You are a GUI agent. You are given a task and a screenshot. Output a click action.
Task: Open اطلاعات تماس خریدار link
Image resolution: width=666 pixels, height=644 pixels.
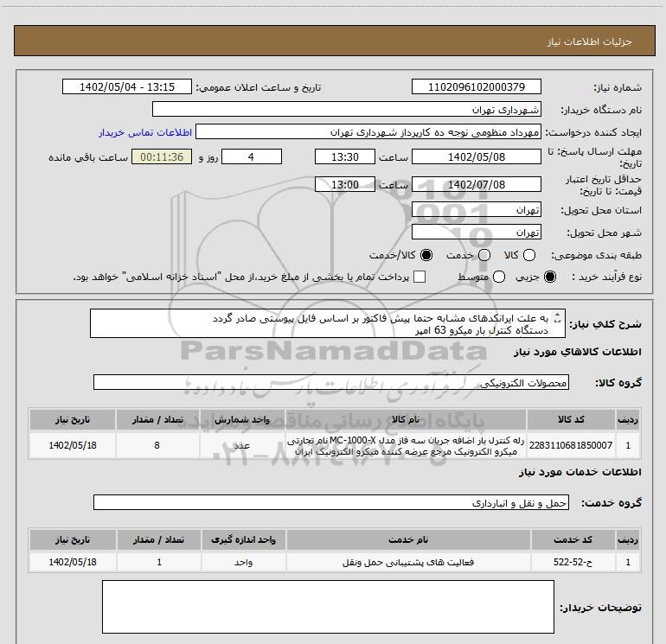(145, 132)
